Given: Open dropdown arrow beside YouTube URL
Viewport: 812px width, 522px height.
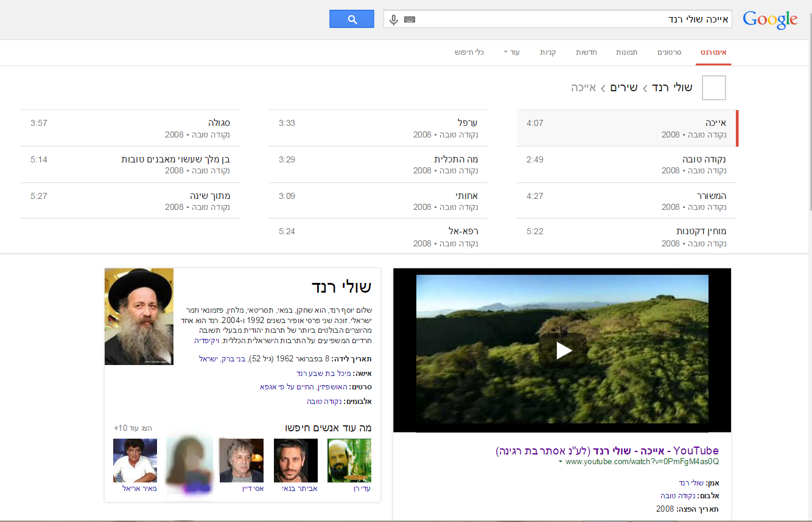Looking at the screenshot, I should [x=560, y=462].
